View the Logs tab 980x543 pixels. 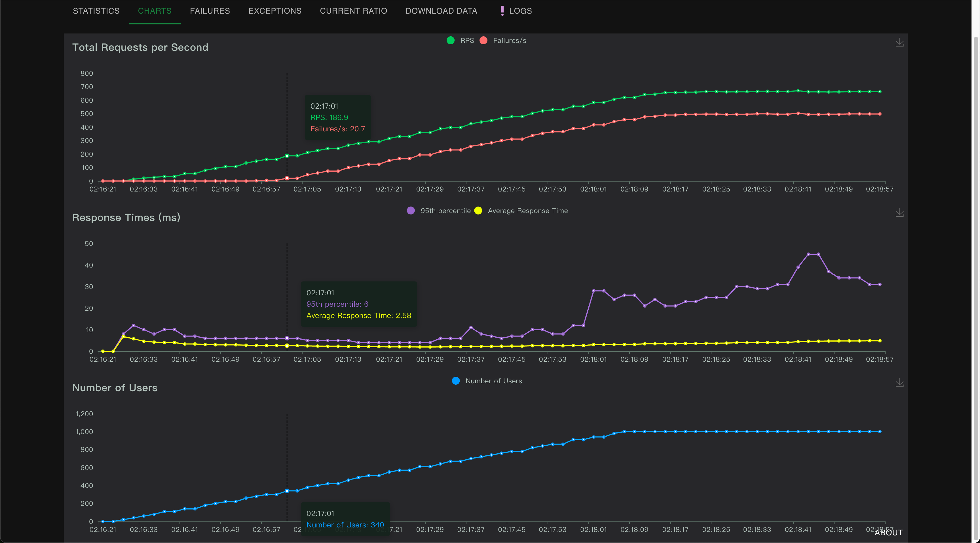pos(516,11)
